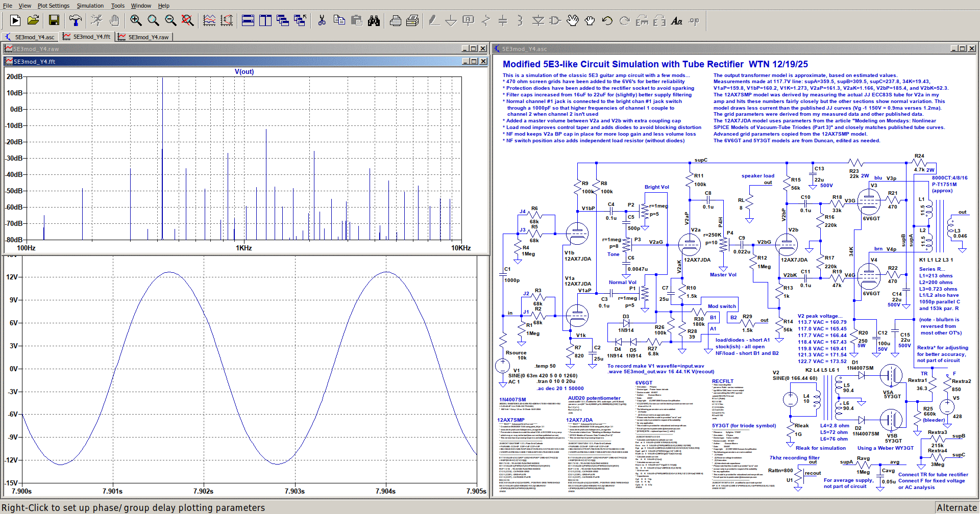Screen dimensions: 980x514
Task: Click the binoculars Find icon
Action: tap(374, 20)
